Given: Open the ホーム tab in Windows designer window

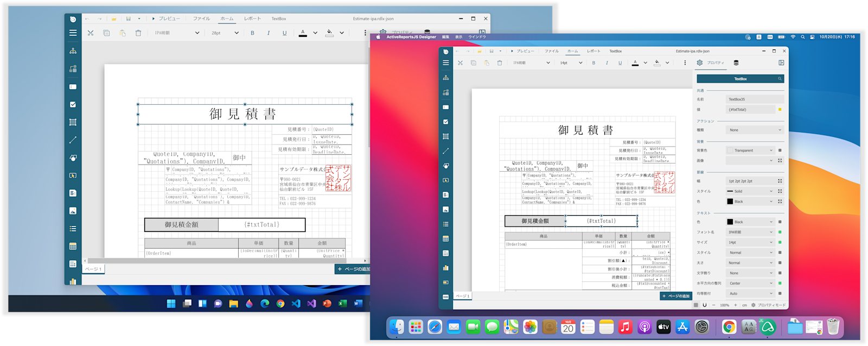Looking at the screenshot, I should pos(227,18).
